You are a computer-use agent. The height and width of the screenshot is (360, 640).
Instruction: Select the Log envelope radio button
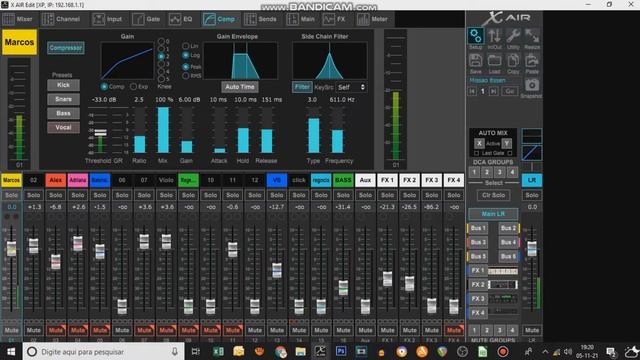click(x=186, y=55)
